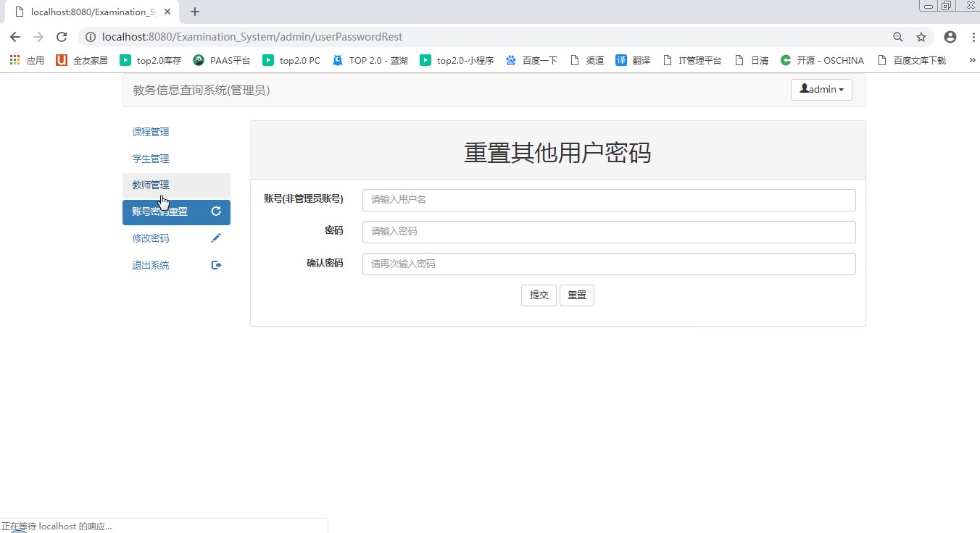Open the 开源 - OSCHINA bookmark
Image resolution: width=980 pixels, height=533 pixels.
[x=822, y=61]
